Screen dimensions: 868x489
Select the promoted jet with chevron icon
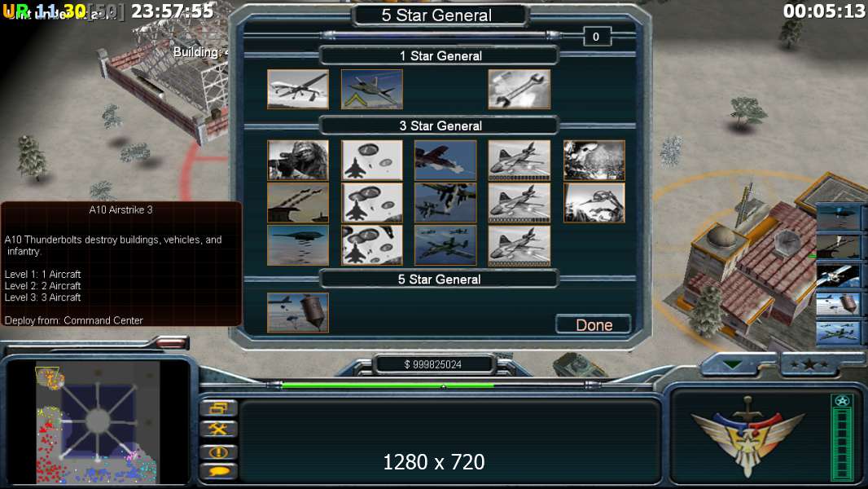[372, 89]
